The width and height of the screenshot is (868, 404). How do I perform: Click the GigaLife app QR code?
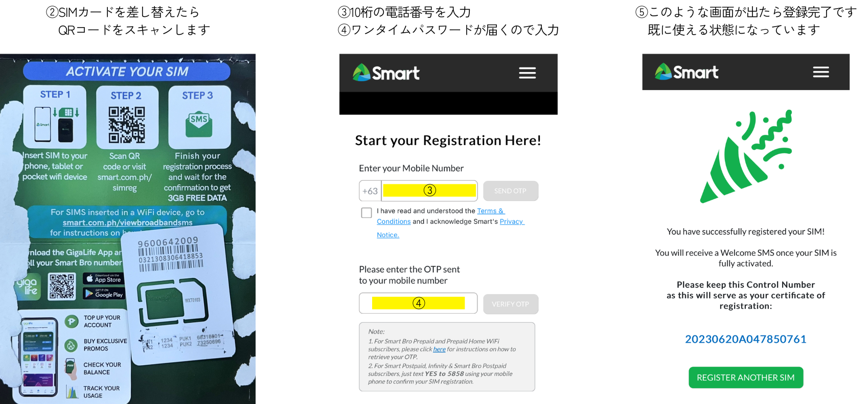tap(61, 286)
